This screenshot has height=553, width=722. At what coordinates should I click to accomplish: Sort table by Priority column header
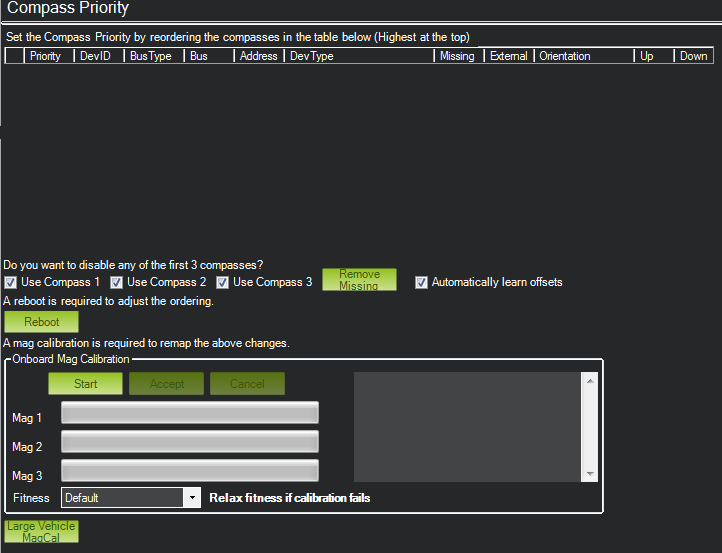coord(49,56)
